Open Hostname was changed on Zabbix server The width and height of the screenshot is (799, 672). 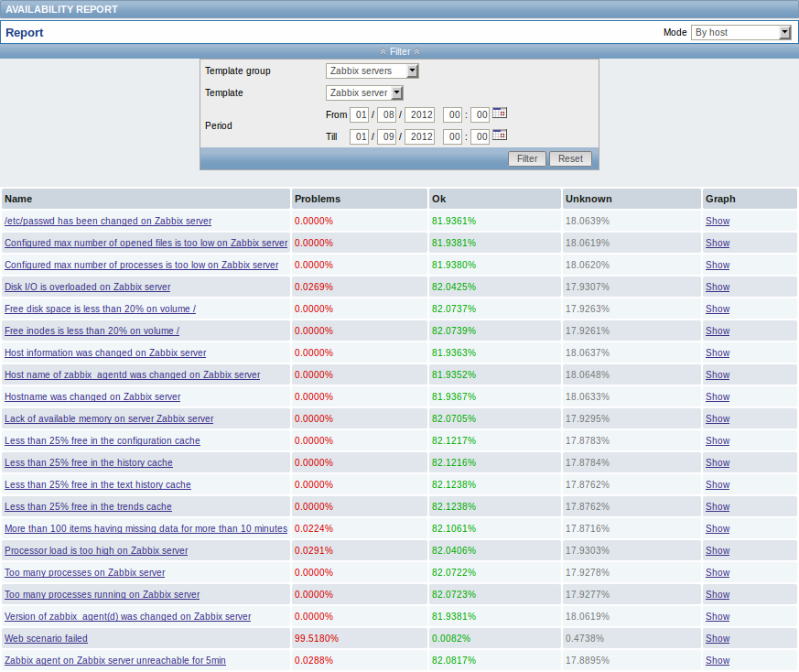tap(92, 396)
